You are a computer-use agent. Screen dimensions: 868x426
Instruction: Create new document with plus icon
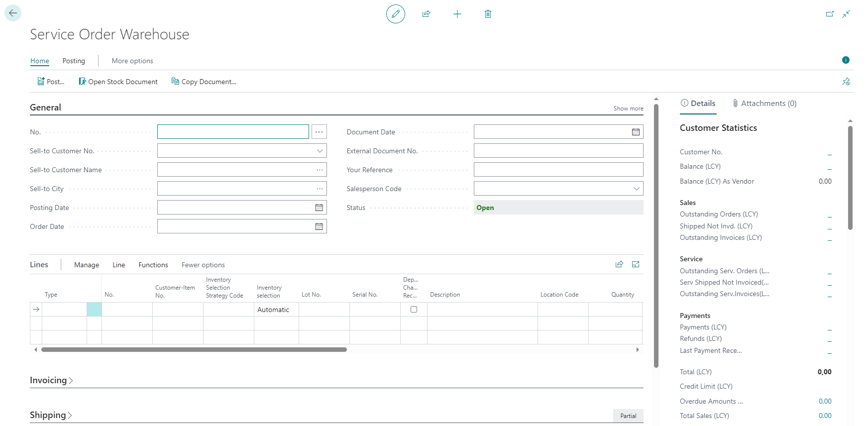coord(457,14)
